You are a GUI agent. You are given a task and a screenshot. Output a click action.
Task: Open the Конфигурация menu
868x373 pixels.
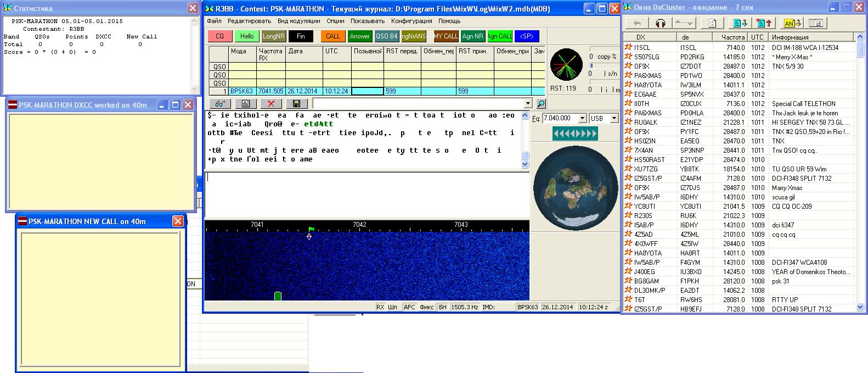pos(412,21)
